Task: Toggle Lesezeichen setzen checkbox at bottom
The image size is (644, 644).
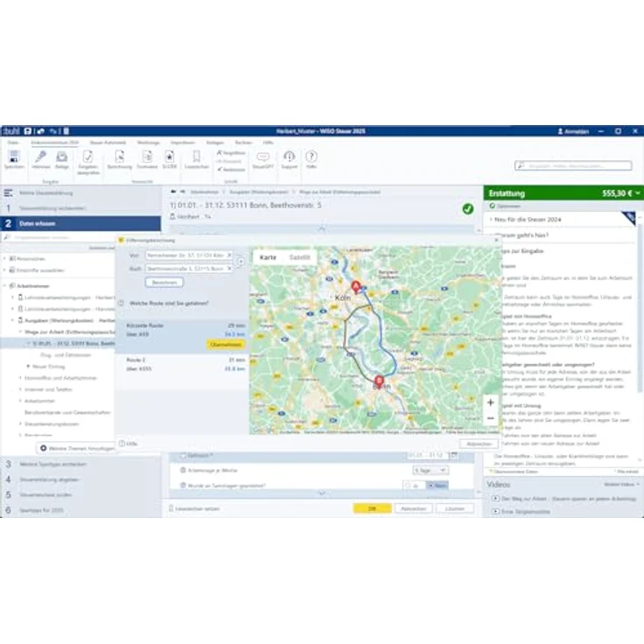Action: [x=171, y=508]
